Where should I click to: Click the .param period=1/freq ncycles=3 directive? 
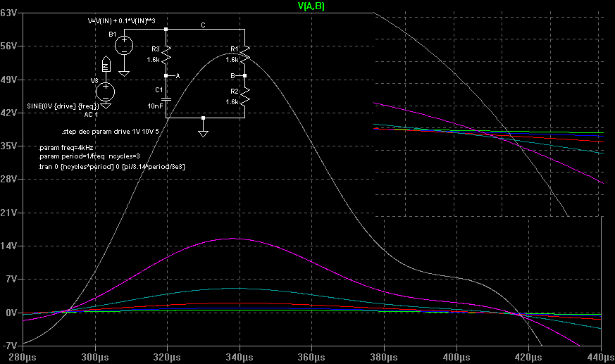89,156
